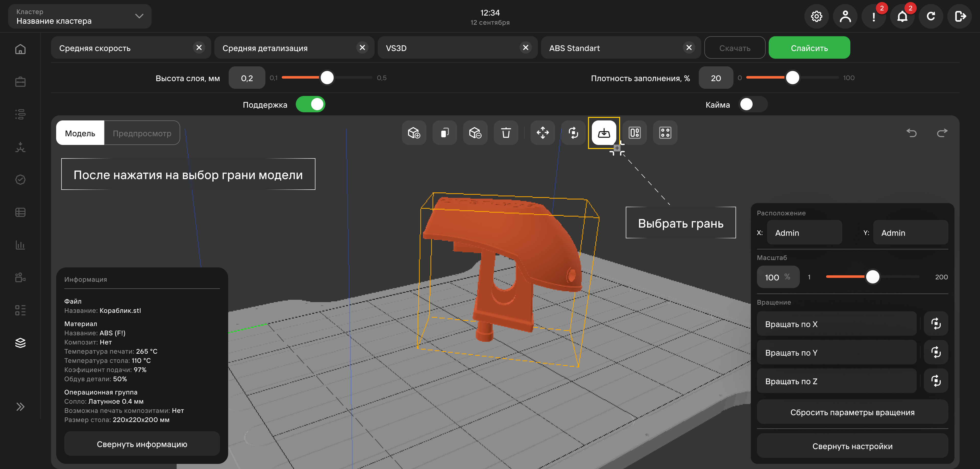The height and width of the screenshot is (469, 980).
Task: Click the remove model cube icon
Action: [x=475, y=133]
